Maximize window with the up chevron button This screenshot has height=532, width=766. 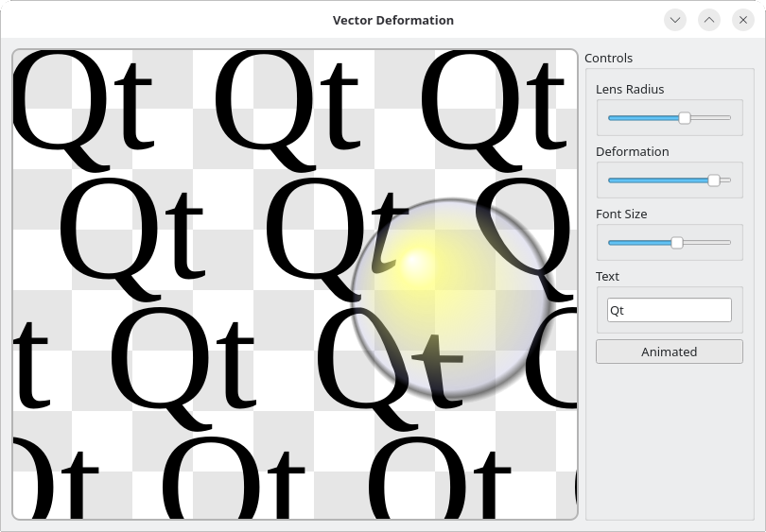point(709,20)
